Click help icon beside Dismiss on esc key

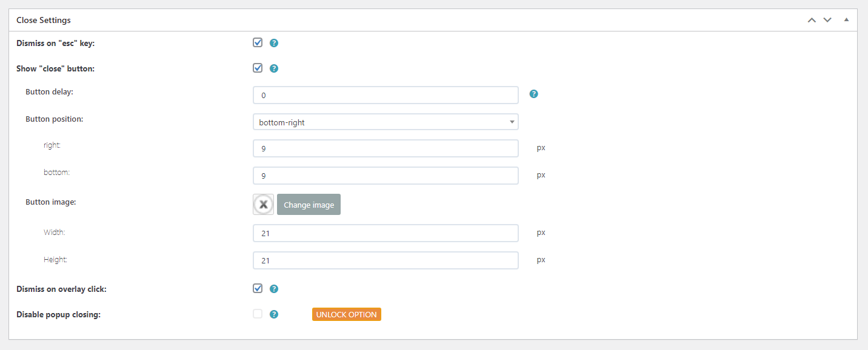pos(274,43)
